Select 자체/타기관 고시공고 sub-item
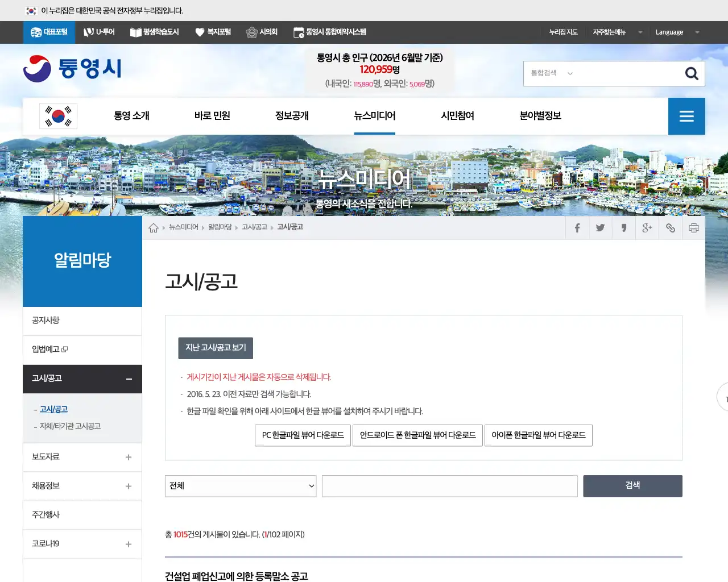728x582 pixels. coord(70,426)
